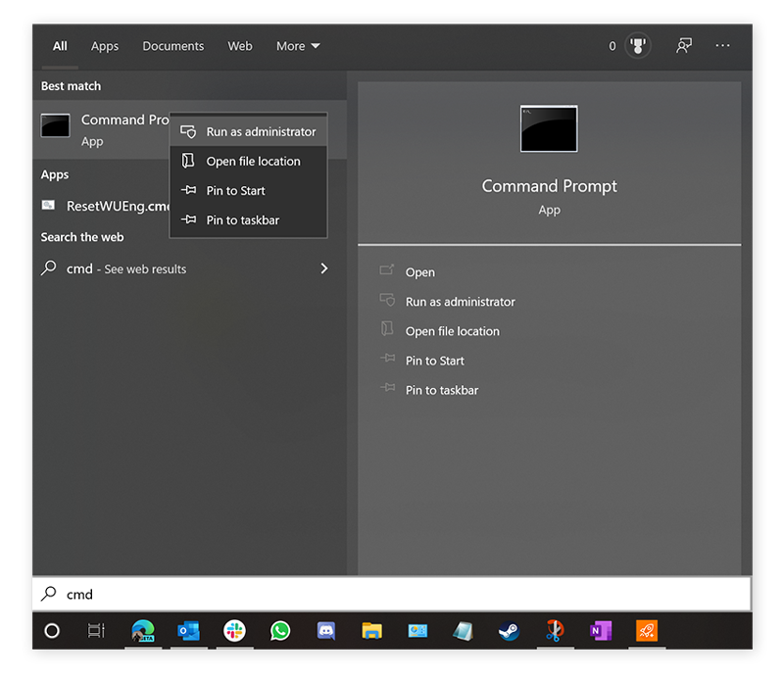Screen dimensions: 784x679
Task: Switch to the Web search tab
Action: tap(239, 45)
